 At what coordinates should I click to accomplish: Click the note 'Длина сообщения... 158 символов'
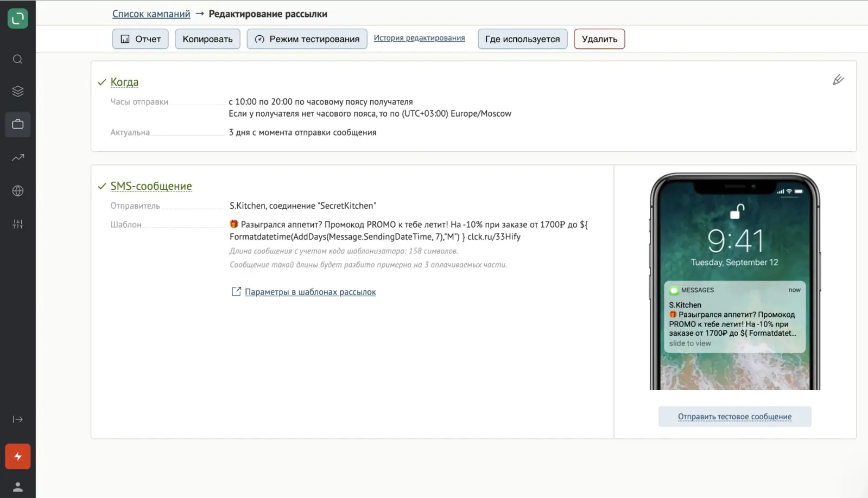pyautogui.click(x=344, y=251)
